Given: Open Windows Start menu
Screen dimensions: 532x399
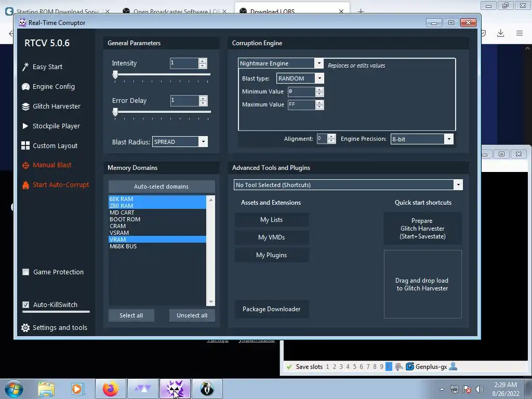Looking at the screenshot, I should pos(14,389).
